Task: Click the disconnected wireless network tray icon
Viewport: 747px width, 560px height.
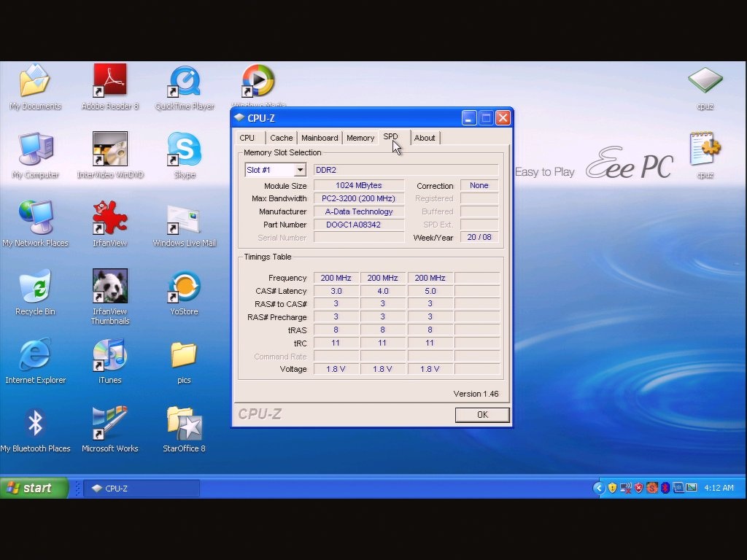Action: point(625,488)
